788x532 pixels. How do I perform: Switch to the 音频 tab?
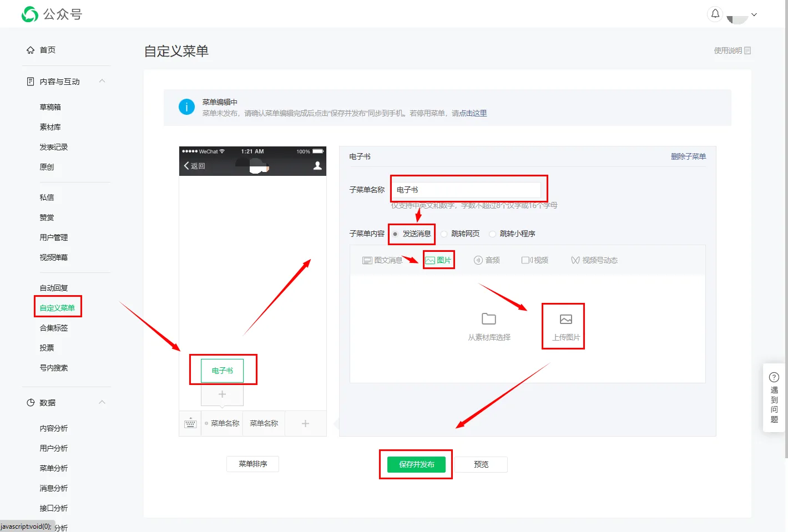point(487,260)
